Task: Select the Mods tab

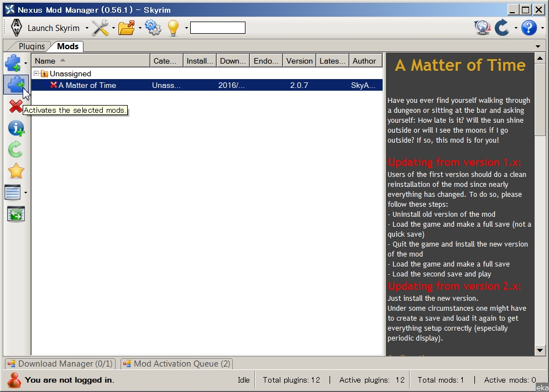Action: [67, 46]
